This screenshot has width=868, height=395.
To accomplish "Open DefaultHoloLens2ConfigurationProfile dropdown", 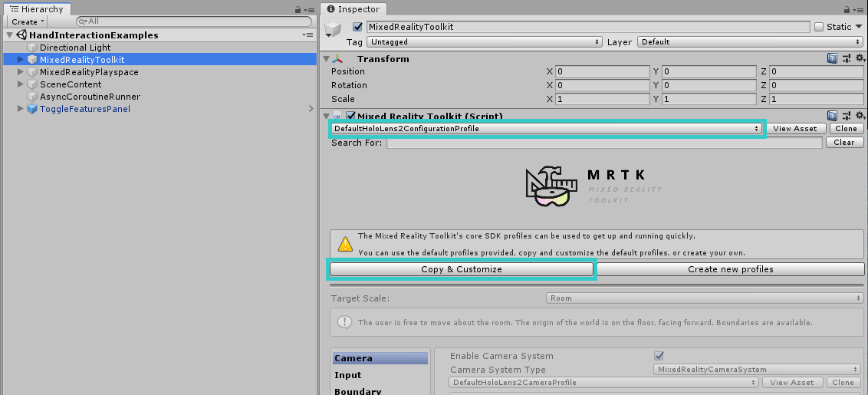I will (547, 129).
